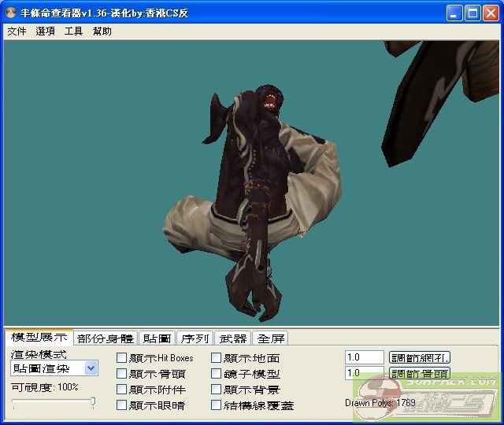Click the 調節網孔 button
The image size is (504, 425).
point(420,357)
